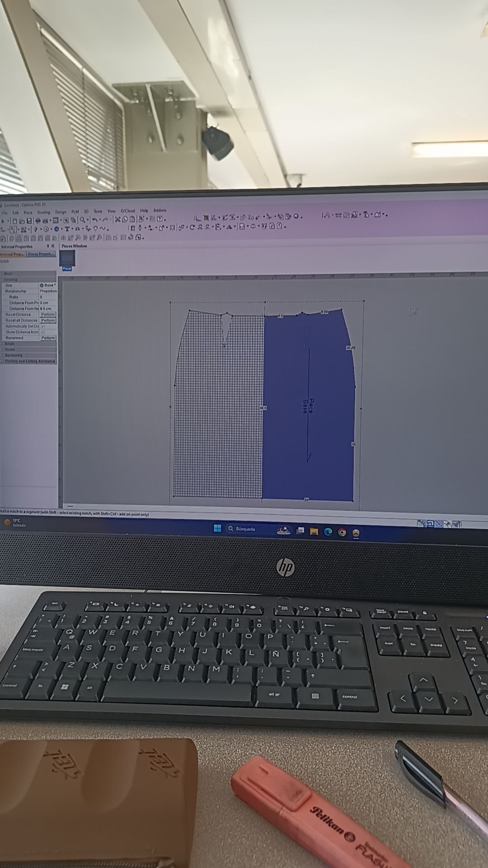Toggle the Automatically Set Distance checkbox
This screenshot has height=868, width=488.
[43, 326]
